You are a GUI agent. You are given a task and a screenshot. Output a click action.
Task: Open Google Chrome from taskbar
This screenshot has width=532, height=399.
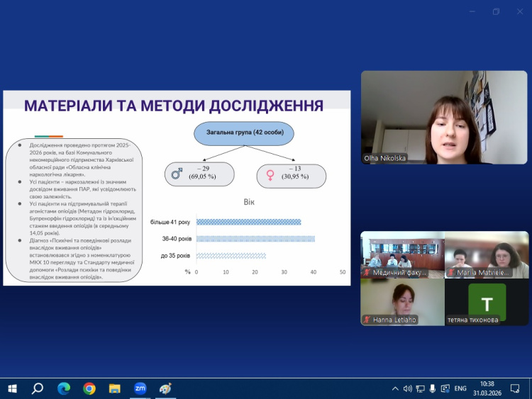point(89,388)
